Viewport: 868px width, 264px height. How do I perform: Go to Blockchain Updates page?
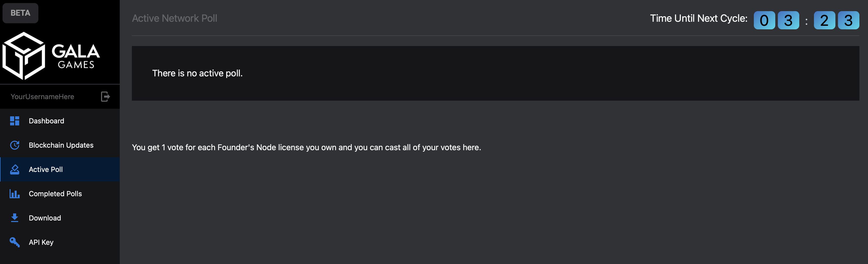point(60,145)
